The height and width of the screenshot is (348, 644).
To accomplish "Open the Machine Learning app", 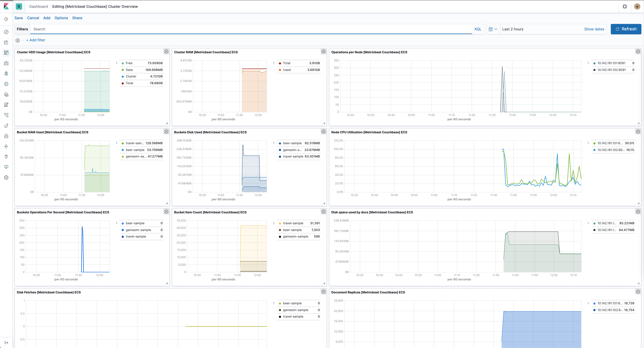I will 6,84.
